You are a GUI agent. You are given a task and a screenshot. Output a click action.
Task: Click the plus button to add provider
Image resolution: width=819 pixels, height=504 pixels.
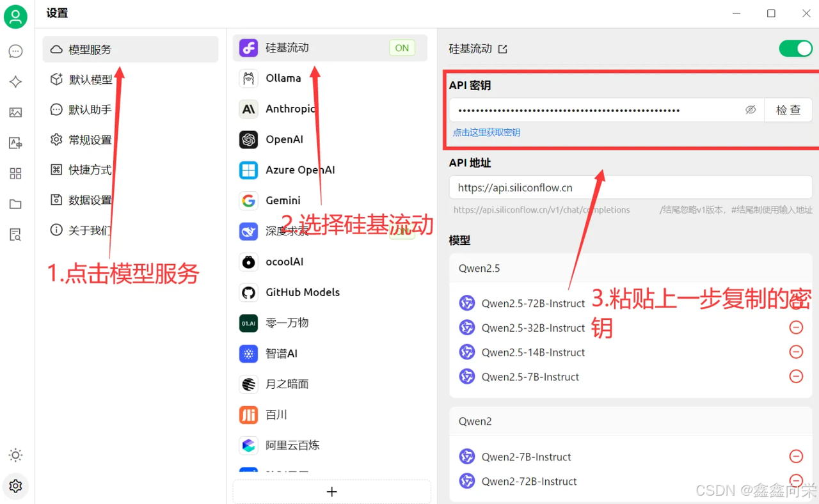331,491
